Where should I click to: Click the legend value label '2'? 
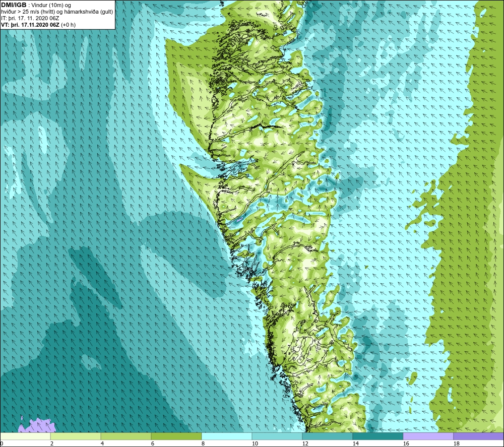(x=52, y=443)
